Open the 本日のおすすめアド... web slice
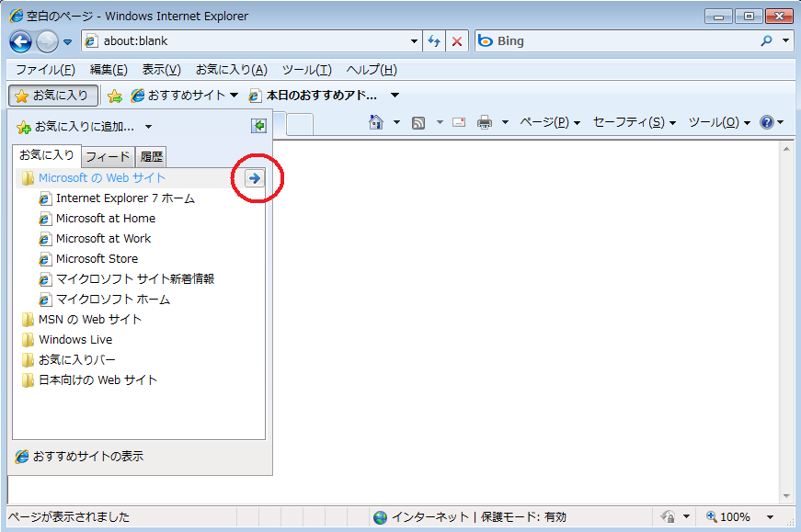Screen dimensions: 801x532 314,96
